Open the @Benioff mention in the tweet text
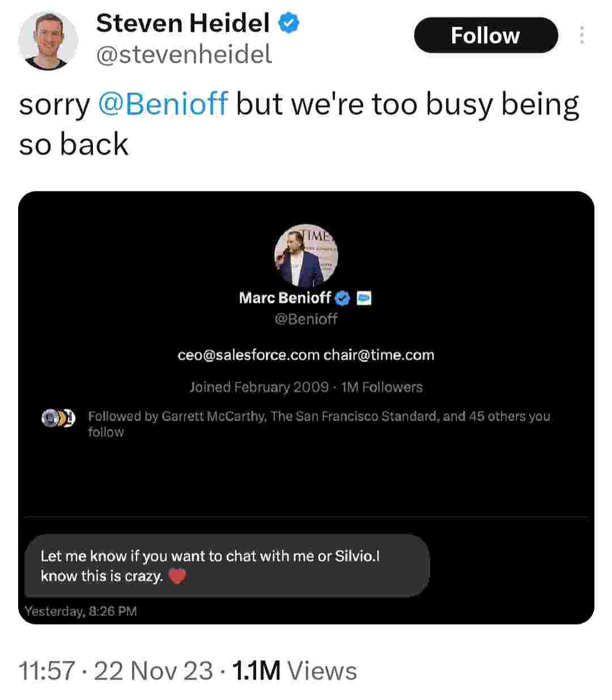The width and height of the screenshot is (612, 700). (x=163, y=105)
